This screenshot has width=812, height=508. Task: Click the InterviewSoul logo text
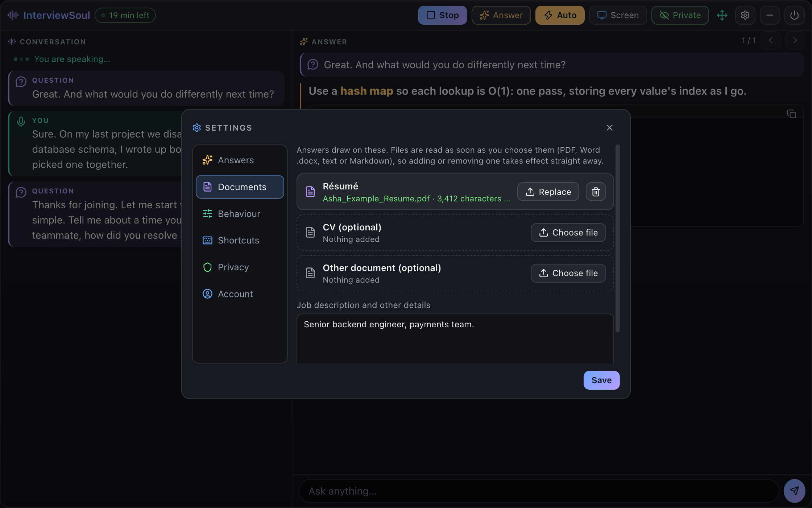(x=57, y=15)
